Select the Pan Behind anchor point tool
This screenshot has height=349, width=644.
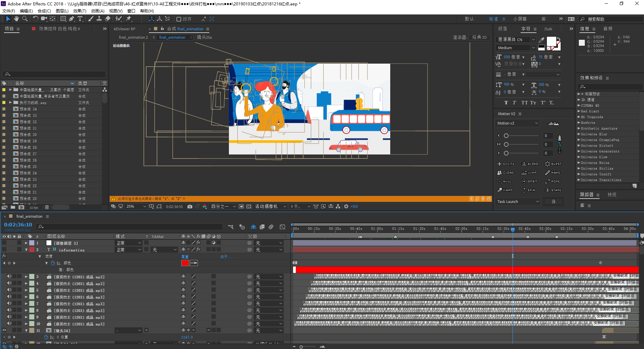pos(53,19)
